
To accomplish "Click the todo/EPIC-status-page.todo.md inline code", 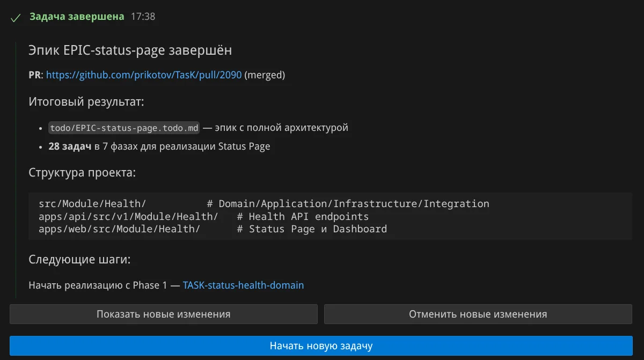I will click(124, 128).
